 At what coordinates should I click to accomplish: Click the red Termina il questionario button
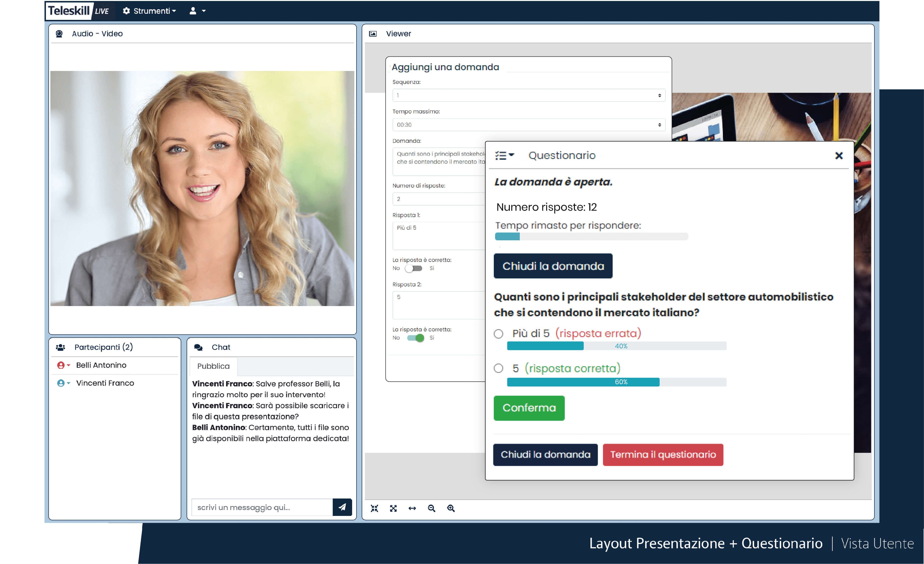pos(663,455)
